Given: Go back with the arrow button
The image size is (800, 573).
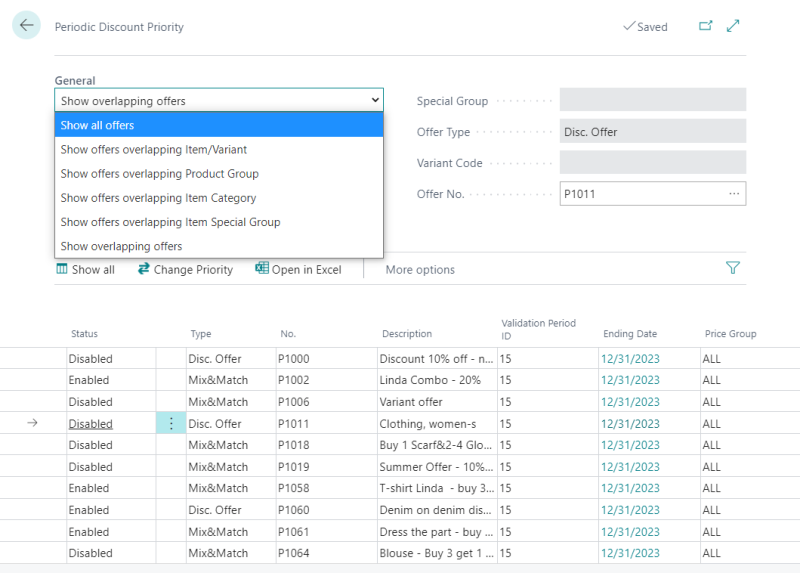Looking at the screenshot, I should 26,25.
